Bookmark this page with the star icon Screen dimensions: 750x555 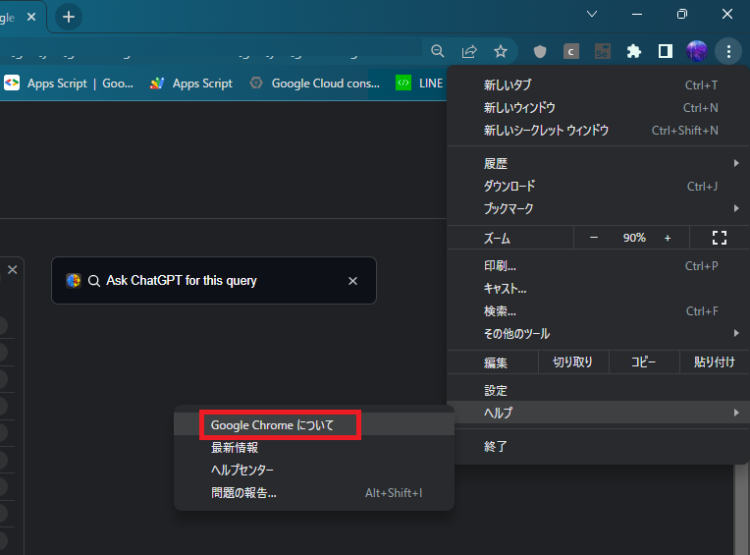click(x=500, y=51)
